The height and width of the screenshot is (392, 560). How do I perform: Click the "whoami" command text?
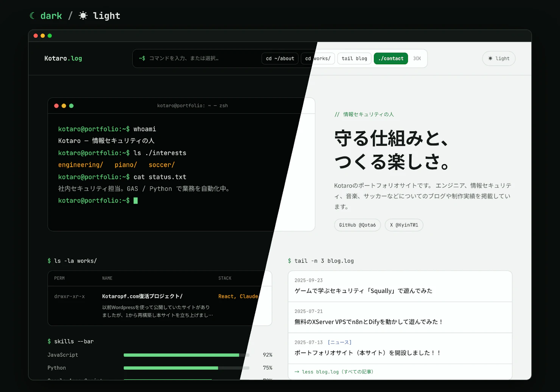[145, 129]
